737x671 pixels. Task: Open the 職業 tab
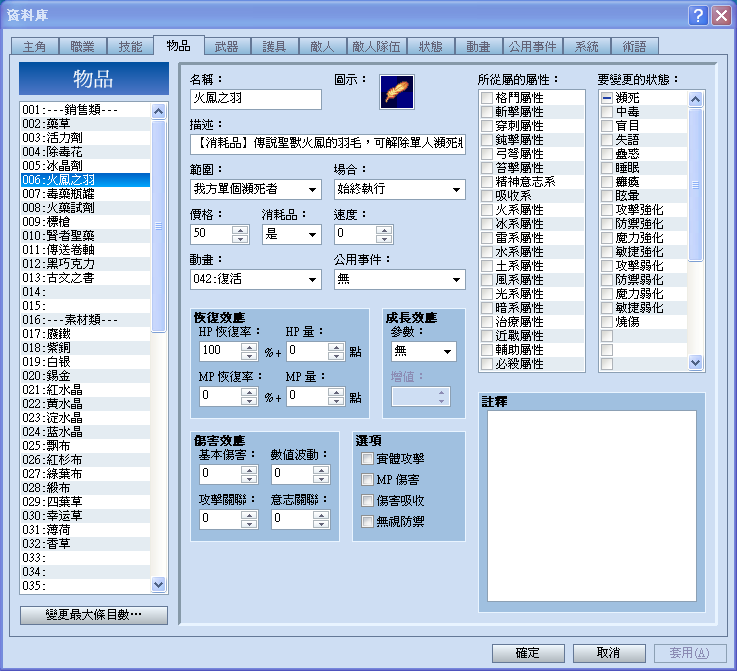pyautogui.click(x=82, y=47)
